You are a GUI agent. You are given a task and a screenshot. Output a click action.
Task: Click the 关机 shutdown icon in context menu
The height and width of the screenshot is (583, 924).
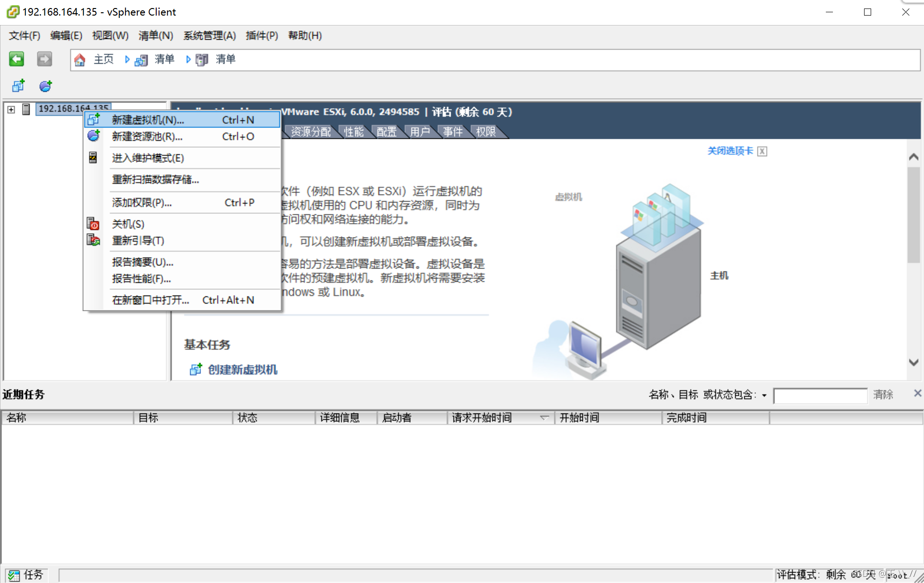[93, 224]
